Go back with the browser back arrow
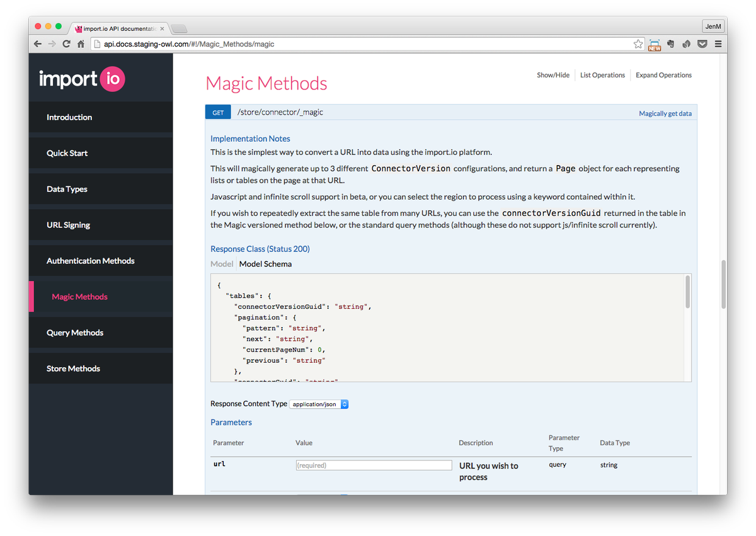Screen dimensions: 756x536 click(x=38, y=44)
